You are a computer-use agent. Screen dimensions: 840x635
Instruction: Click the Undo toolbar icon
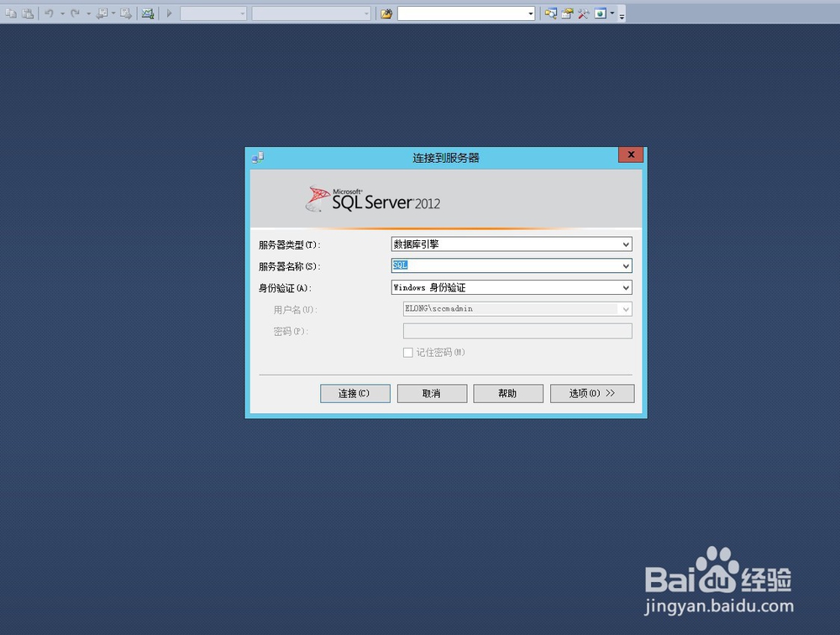[x=49, y=13]
